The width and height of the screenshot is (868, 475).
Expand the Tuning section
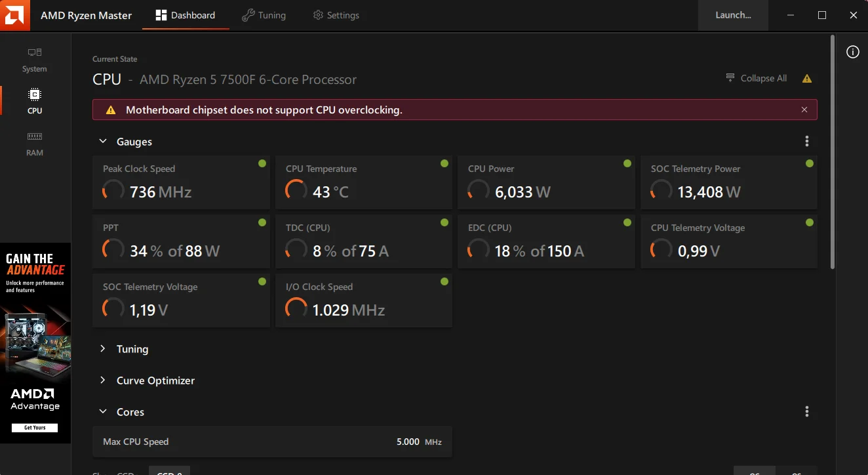103,348
